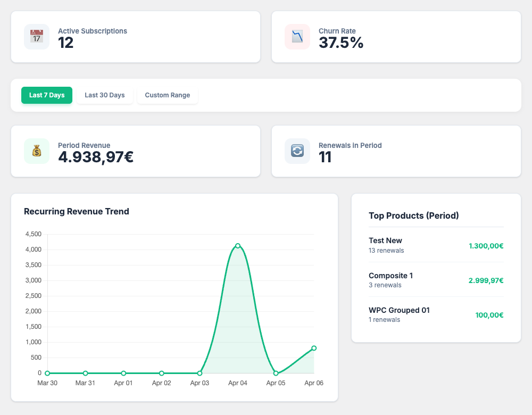Click the 1.300,00€ revenue amount
The image size is (532, 415).
[x=486, y=246]
